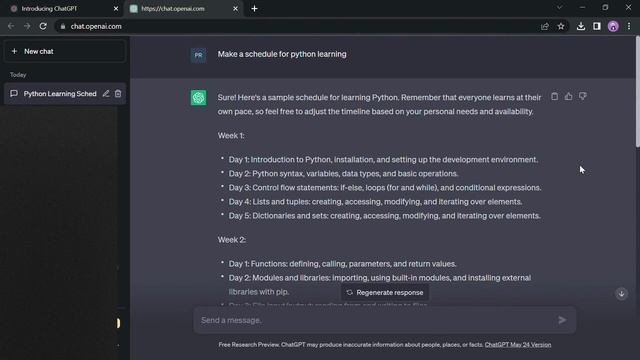
Task: Open the browser profile avatar
Action: coord(613,27)
